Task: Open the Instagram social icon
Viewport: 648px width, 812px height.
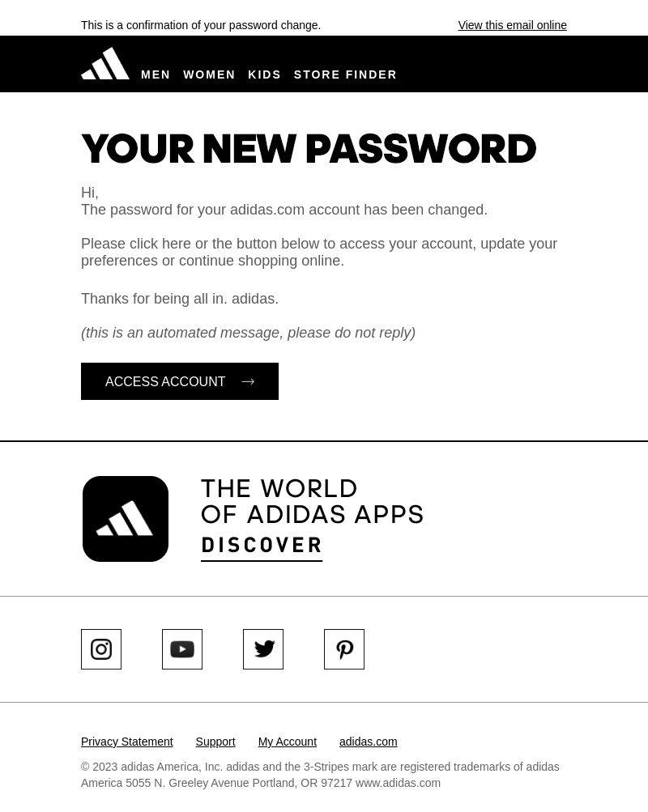Action: coord(101,649)
